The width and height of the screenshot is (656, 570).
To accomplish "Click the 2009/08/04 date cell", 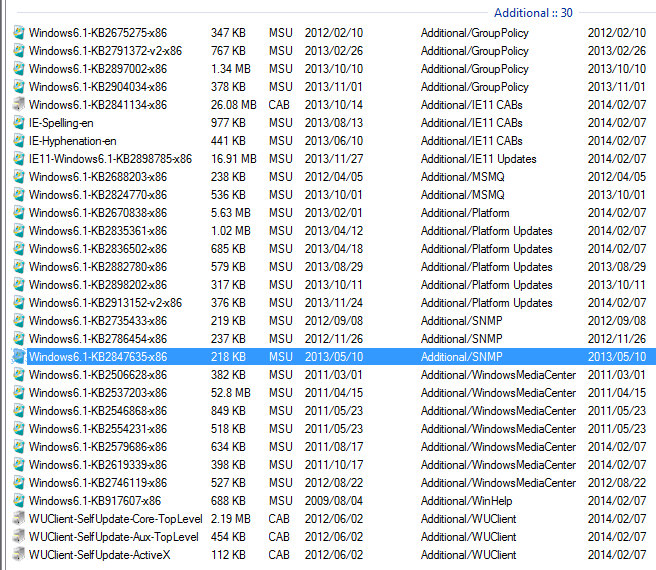I will coord(332,501).
